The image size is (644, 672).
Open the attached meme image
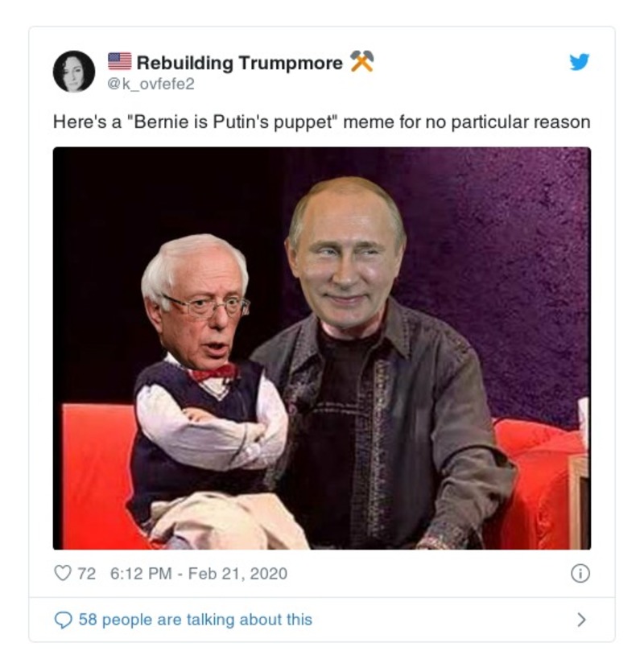(x=321, y=348)
